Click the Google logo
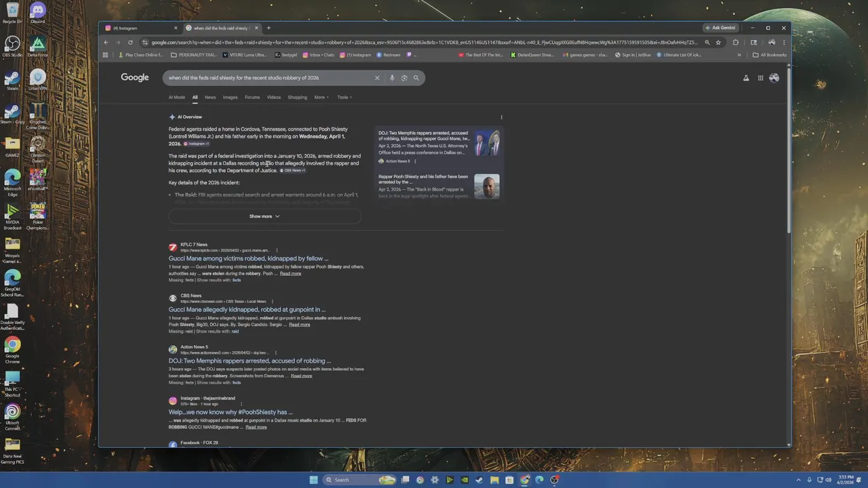Image resolution: width=868 pixels, height=488 pixels. (135, 77)
